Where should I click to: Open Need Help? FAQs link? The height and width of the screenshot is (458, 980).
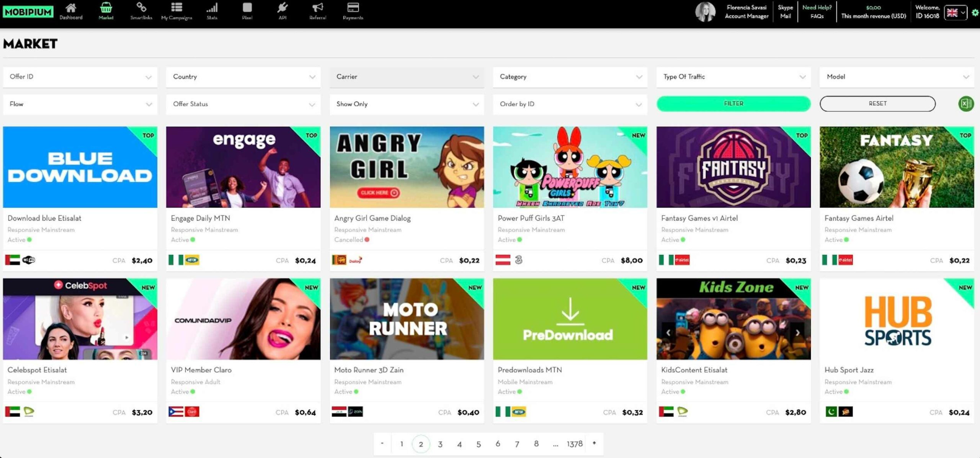click(817, 12)
